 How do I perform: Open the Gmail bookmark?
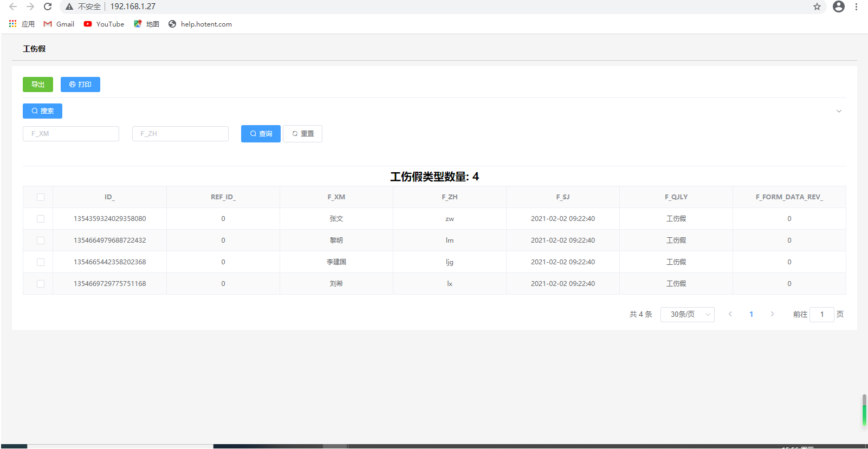point(59,24)
